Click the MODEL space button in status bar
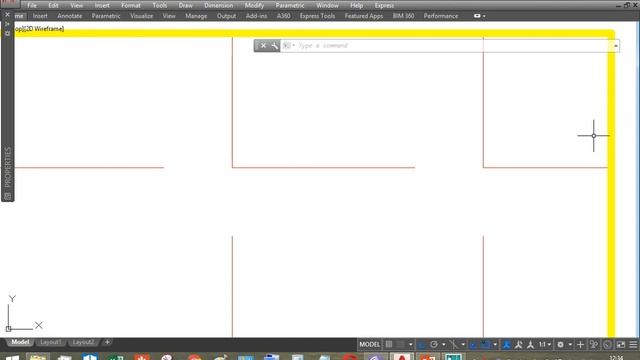The width and height of the screenshot is (640, 360). point(369,344)
